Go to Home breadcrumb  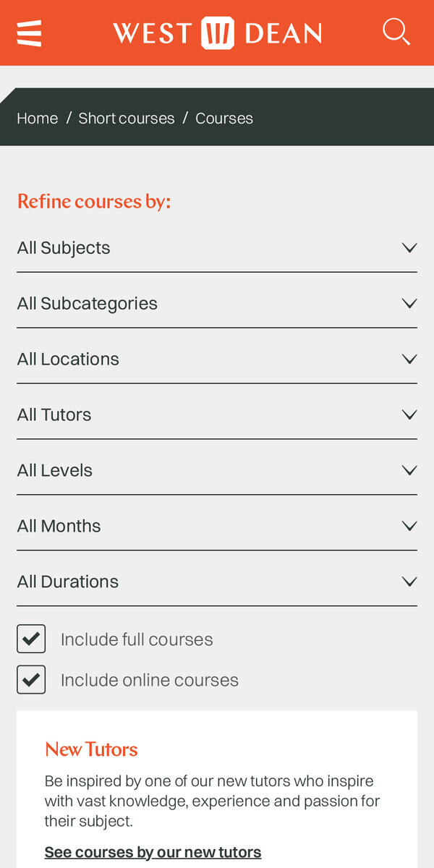[x=38, y=119]
